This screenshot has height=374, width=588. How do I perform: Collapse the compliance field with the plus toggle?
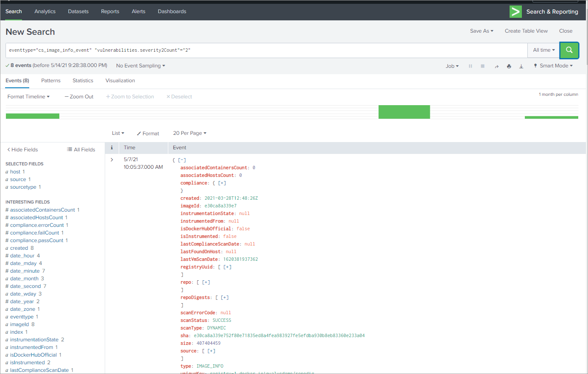pyautogui.click(x=221, y=183)
